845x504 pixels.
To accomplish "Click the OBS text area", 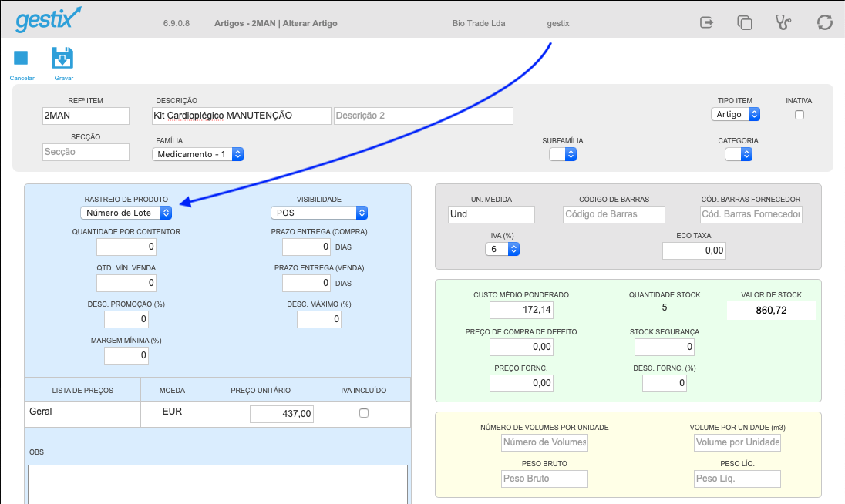I will [217, 485].
